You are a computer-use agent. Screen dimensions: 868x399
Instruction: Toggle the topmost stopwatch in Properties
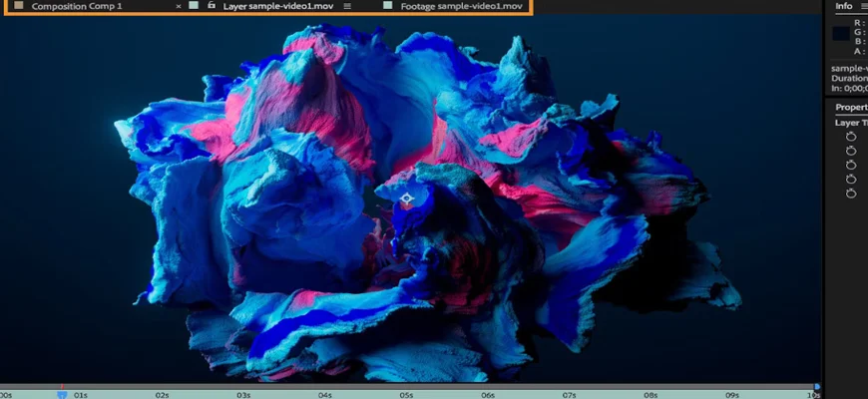click(851, 136)
